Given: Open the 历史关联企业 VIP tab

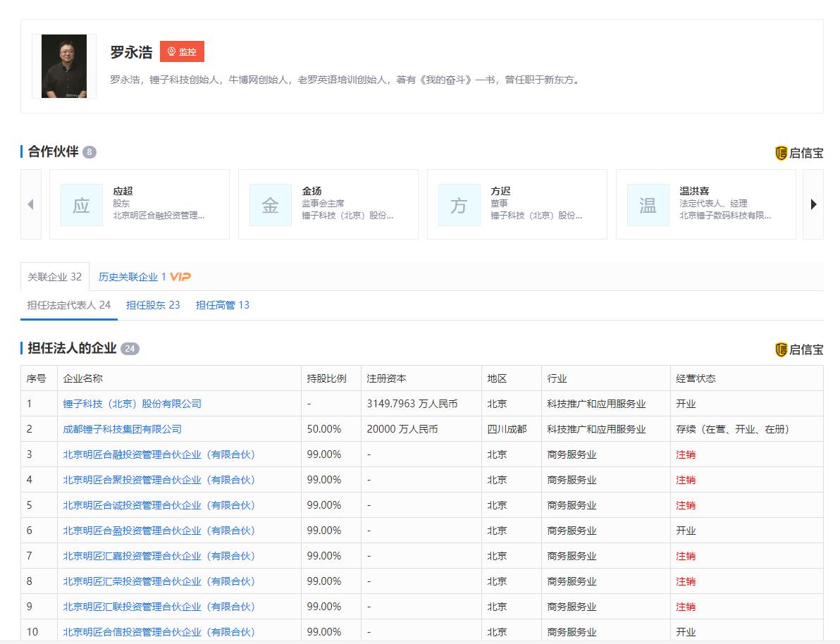Looking at the screenshot, I should pos(144,277).
